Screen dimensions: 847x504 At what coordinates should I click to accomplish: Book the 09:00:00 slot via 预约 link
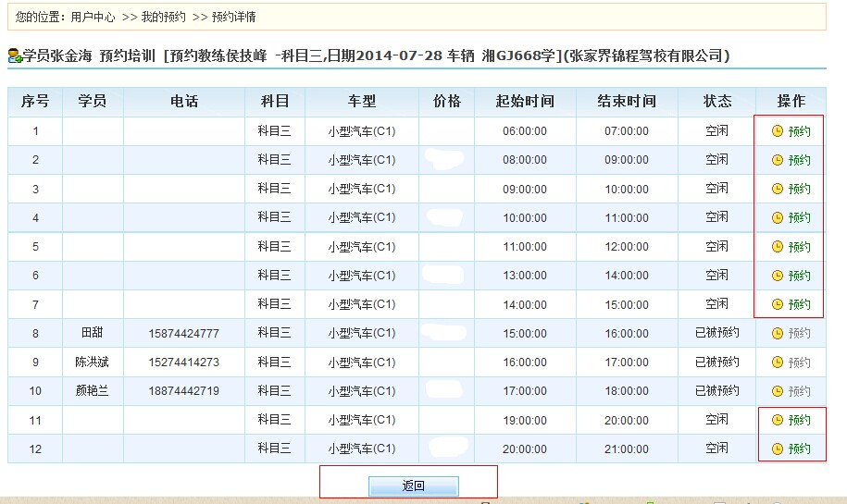pos(799,189)
